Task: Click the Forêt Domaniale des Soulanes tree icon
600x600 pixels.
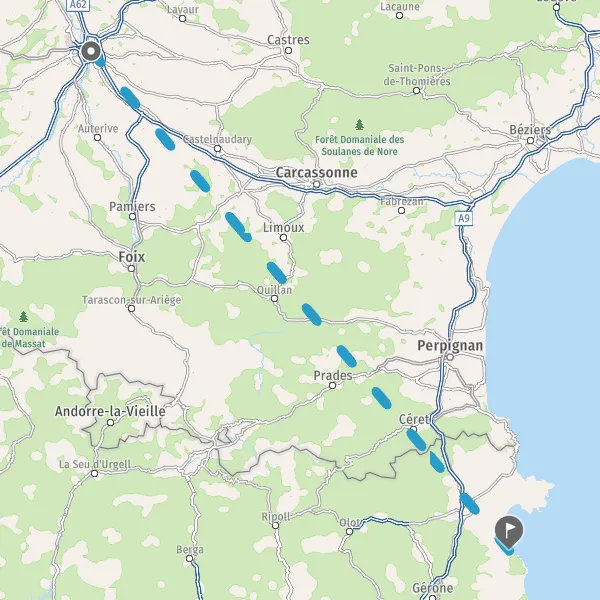Action: (359, 125)
